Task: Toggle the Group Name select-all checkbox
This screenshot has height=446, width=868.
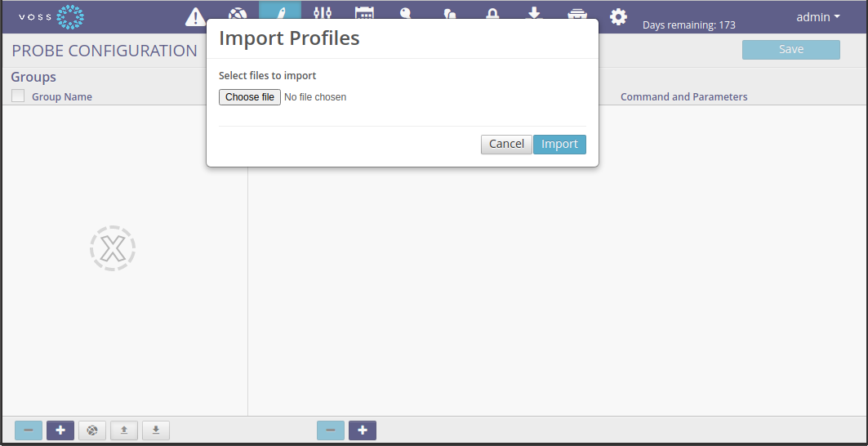Action: [x=18, y=96]
